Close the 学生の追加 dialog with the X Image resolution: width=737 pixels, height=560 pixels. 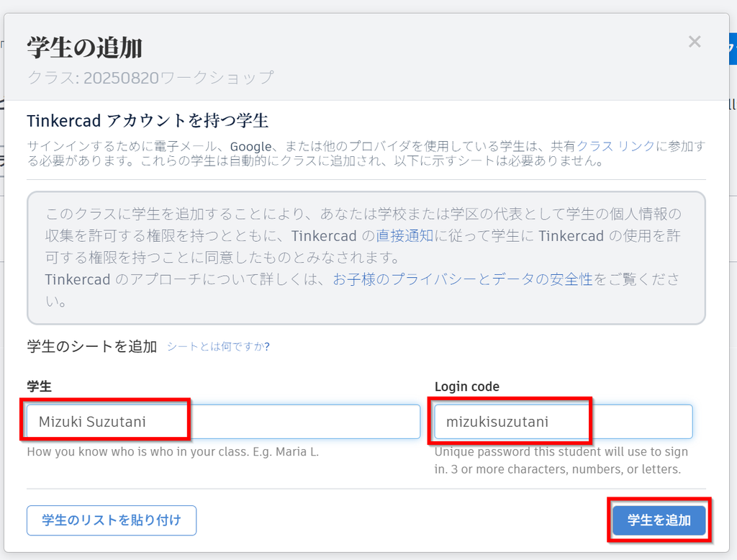coord(694,42)
